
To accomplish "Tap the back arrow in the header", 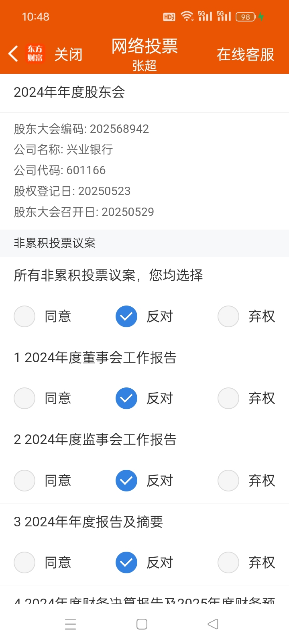I will click(13, 54).
